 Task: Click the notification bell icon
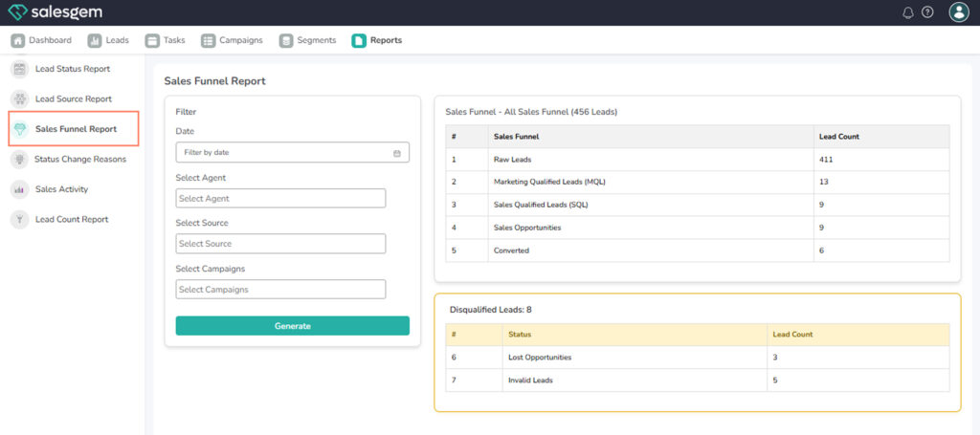click(908, 12)
